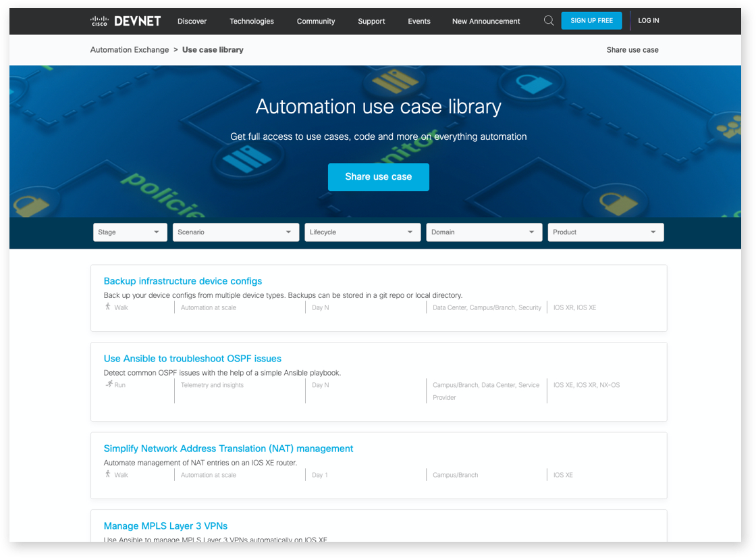Expand the Lifecycle filter dropdown

[x=362, y=232]
